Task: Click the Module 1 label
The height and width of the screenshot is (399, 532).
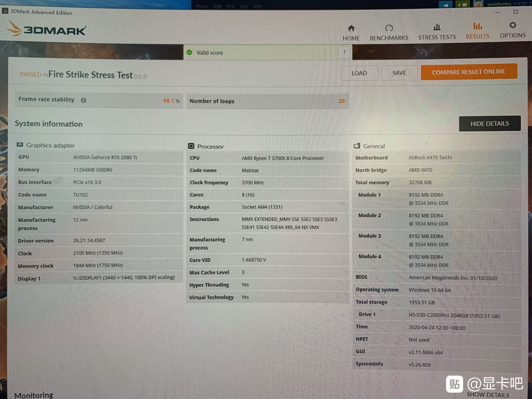Action: coord(369,195)
